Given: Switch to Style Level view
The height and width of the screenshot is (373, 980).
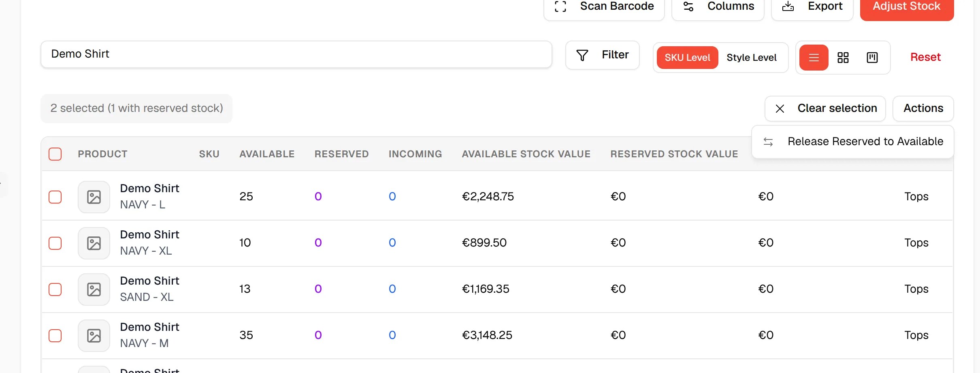Looking at the screenshot, I should tap(751, 58).
